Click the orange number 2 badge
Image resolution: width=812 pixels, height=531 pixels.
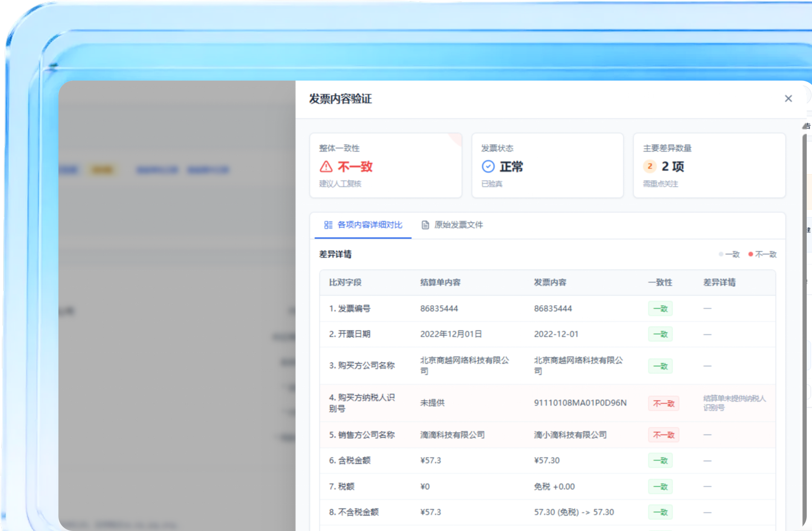(x=650, y=166)
